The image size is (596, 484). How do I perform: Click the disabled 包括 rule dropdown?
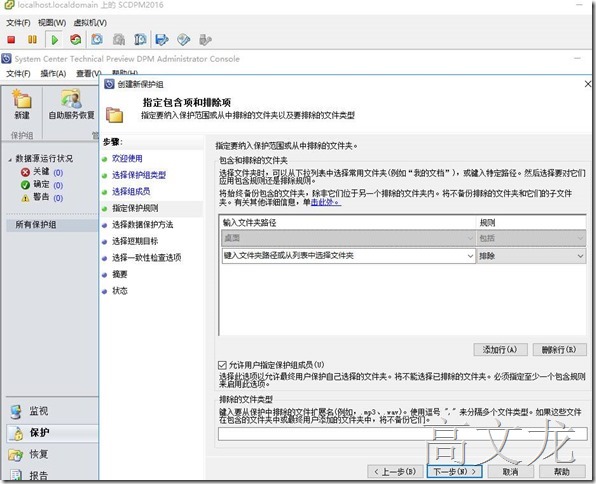[x=531, y=238]
